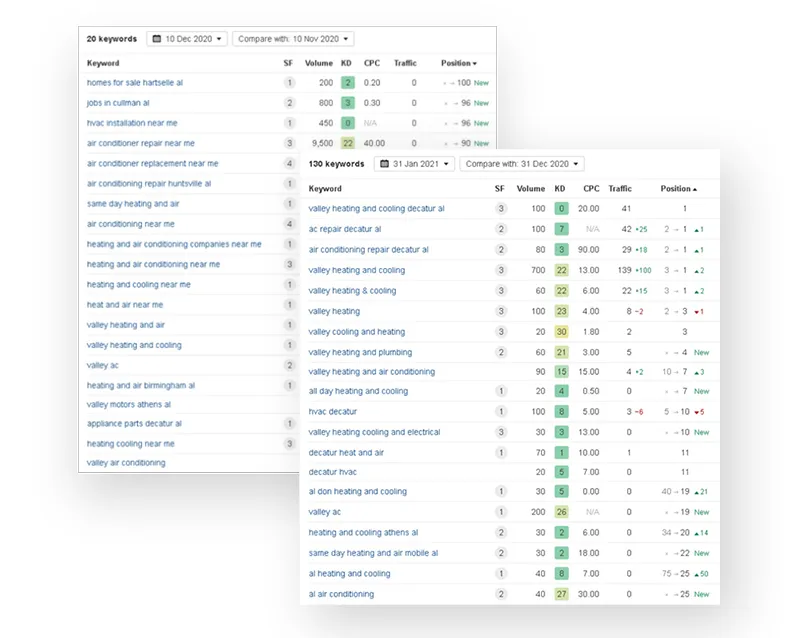Click traffic value 139 for 'valley heating and cooling'
799x638 pixels.
pos(625,270)
